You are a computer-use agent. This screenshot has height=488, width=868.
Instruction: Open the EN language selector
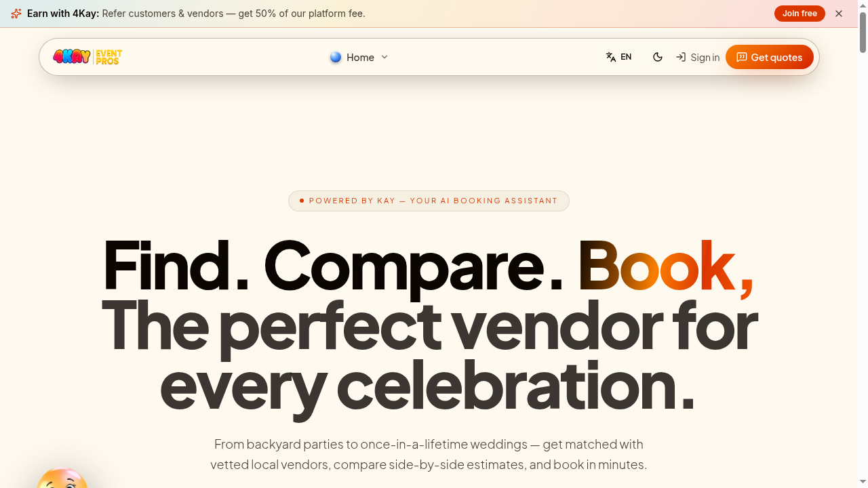618,57
